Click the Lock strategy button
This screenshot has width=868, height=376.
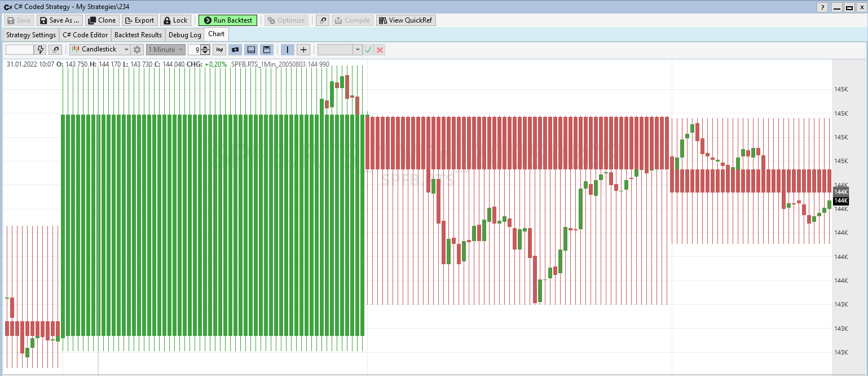[175, 20]
